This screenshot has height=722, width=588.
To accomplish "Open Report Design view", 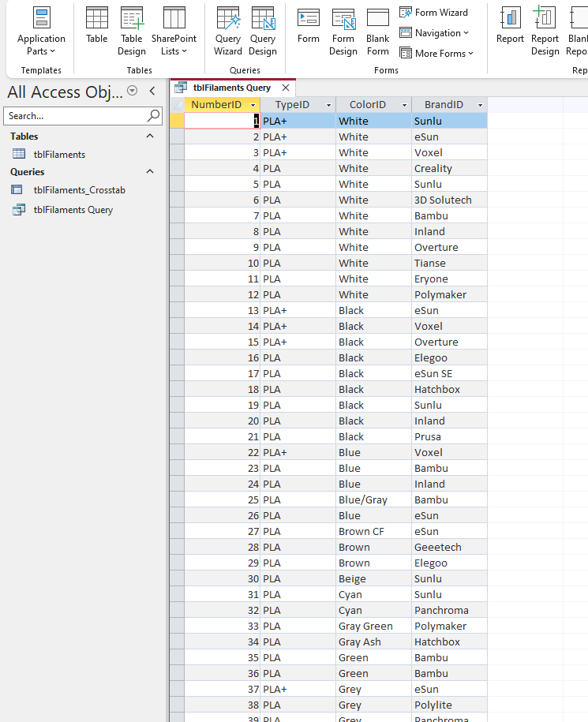I will pyautogui.click(x=545, y=32).
